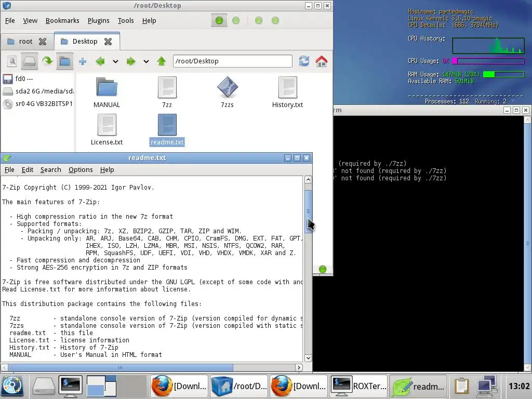Click the network monitors tray icon
The height and width of the screenshot is (399, 532).
(487, 386)
